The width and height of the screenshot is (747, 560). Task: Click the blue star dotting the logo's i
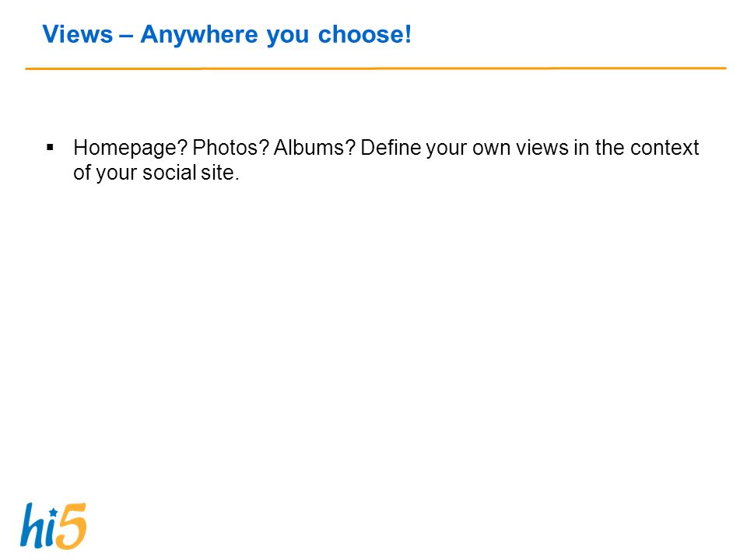[x=53, y=512]
